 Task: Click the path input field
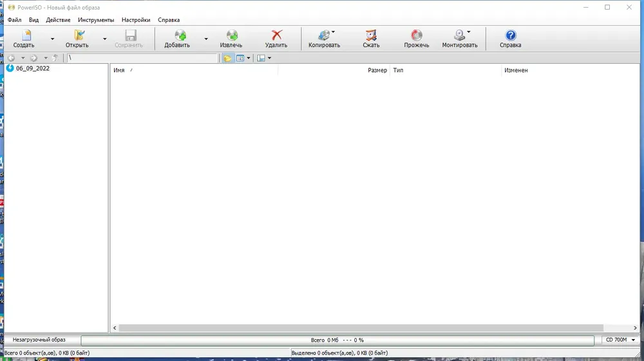(142, 58)
